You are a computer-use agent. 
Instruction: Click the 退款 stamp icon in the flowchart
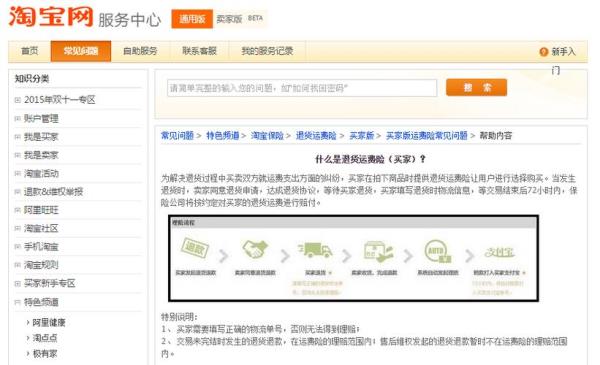(195, 249)
